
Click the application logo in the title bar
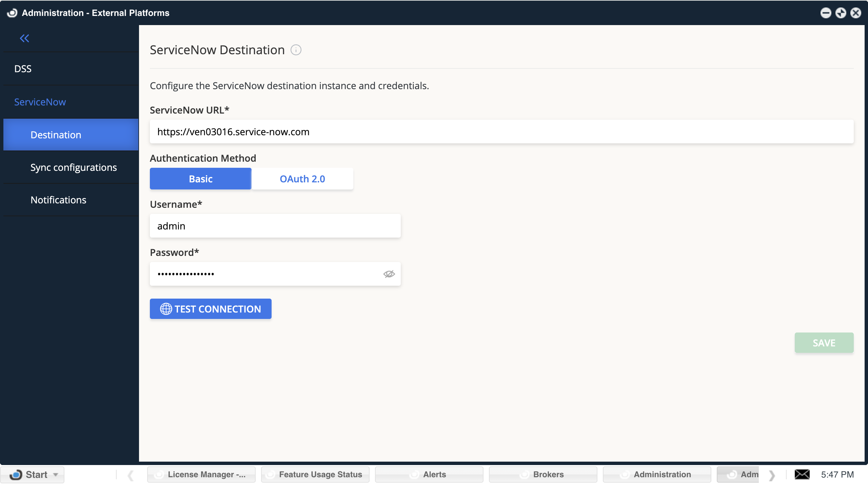12,13
